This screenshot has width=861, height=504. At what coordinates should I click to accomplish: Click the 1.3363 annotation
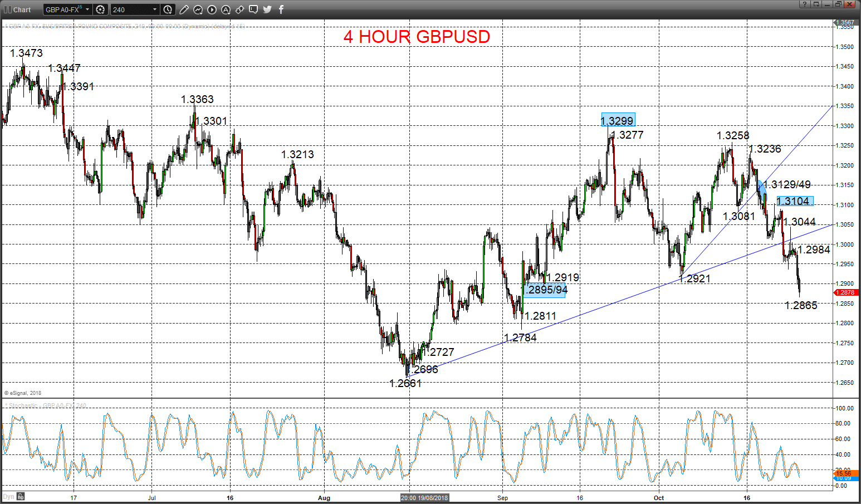click(x=197, y=99)
